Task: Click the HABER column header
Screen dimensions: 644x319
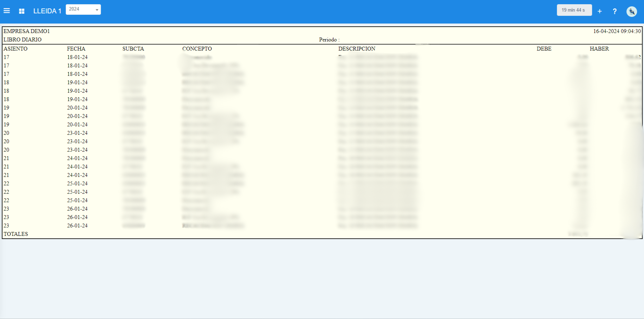Action: tap(599, 49)
